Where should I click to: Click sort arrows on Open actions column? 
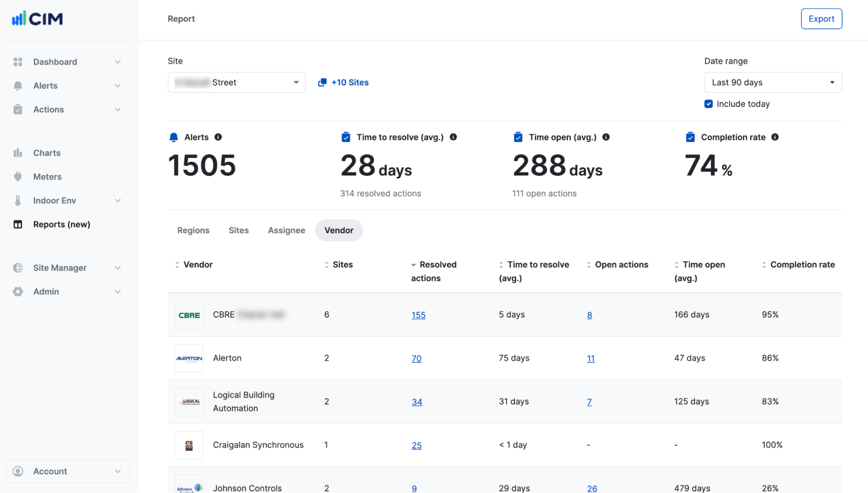point(589,265)
